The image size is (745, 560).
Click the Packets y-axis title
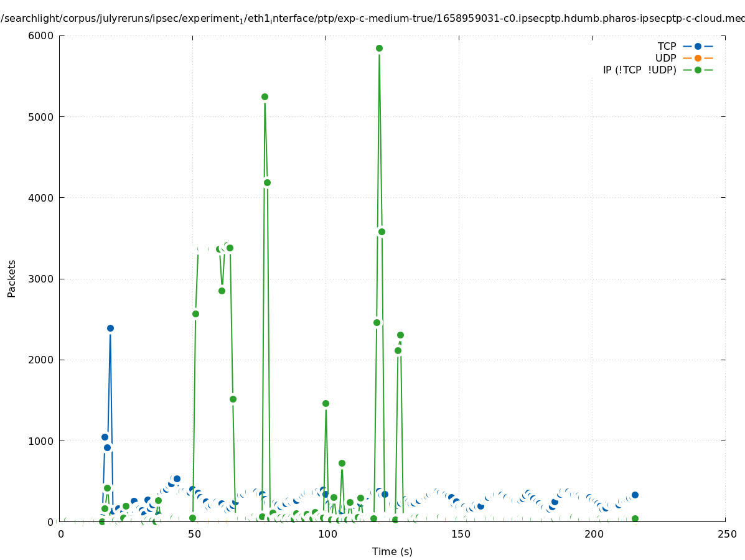coord(11,278)
